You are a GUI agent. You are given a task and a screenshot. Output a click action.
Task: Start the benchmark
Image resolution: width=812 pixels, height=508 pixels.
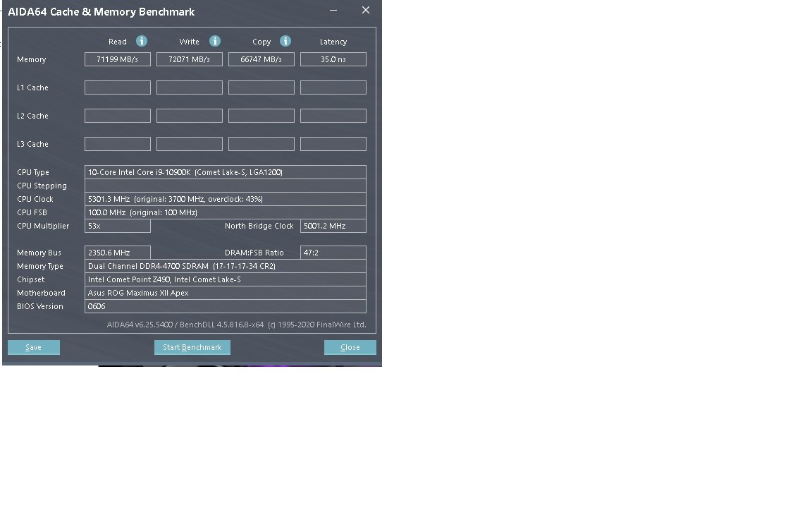click(192, 347)
